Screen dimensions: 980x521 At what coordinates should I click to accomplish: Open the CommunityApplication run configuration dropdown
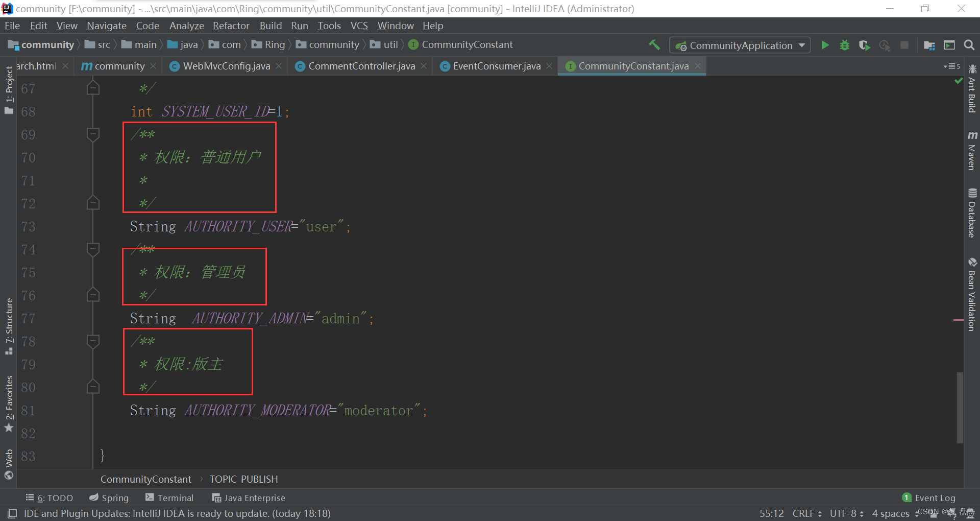click(x=740, y=45)
